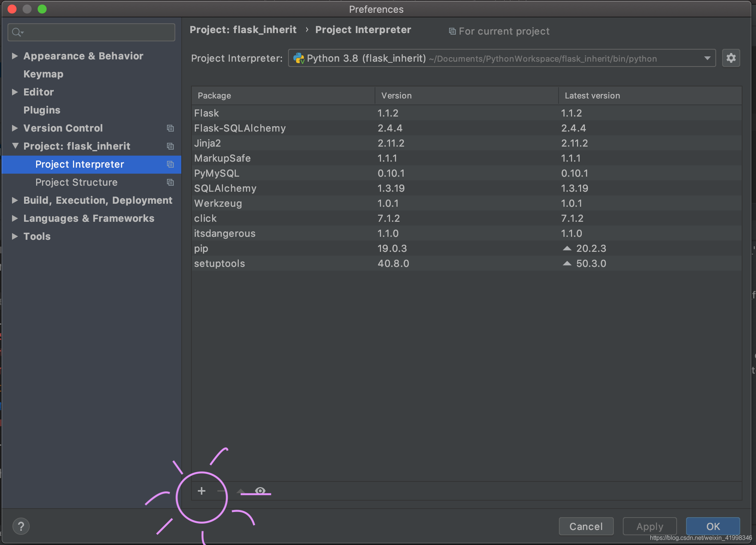This screenshot has height=545, width=756.
Task: Click the uninstall package minus icon
Action: tap(222, 491)
